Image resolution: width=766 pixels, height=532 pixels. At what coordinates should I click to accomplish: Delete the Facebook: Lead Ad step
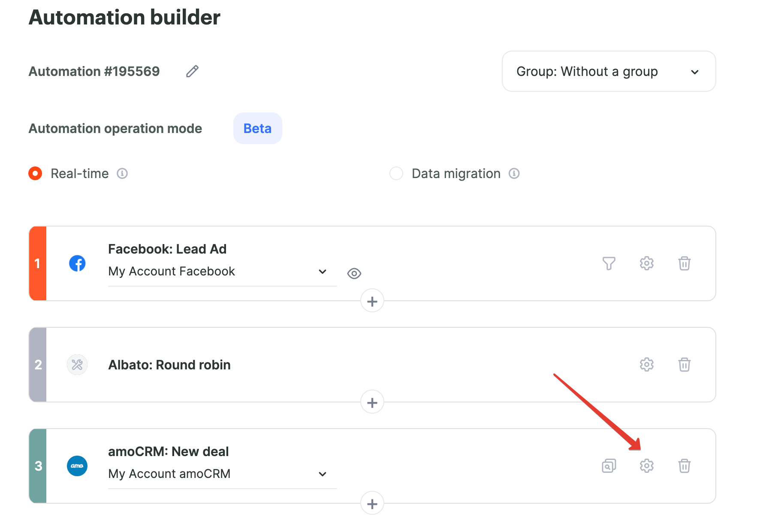(685, 263)
